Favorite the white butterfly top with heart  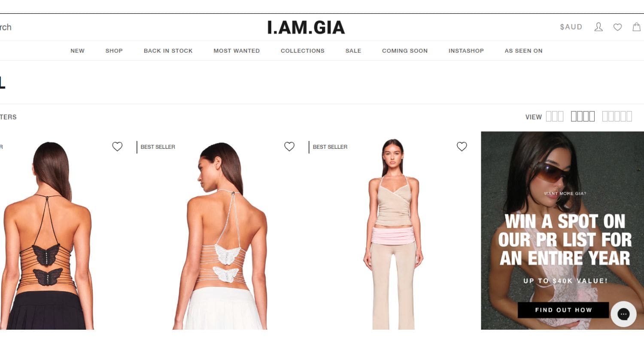289,147
